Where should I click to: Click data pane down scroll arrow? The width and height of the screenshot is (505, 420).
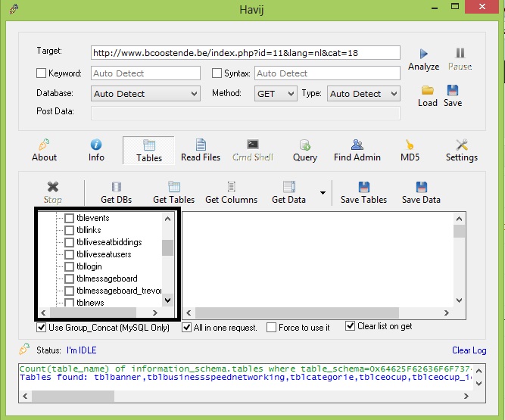pos(459,300)
